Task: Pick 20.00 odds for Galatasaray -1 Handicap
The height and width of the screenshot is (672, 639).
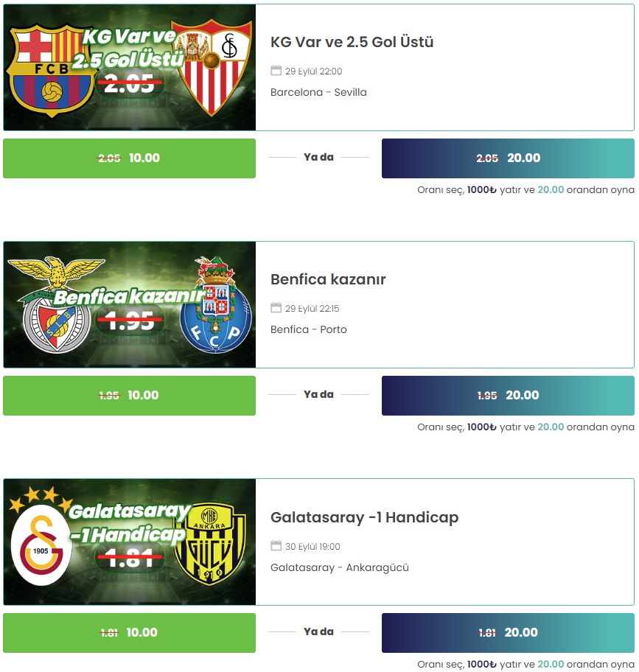Action: 508,632
